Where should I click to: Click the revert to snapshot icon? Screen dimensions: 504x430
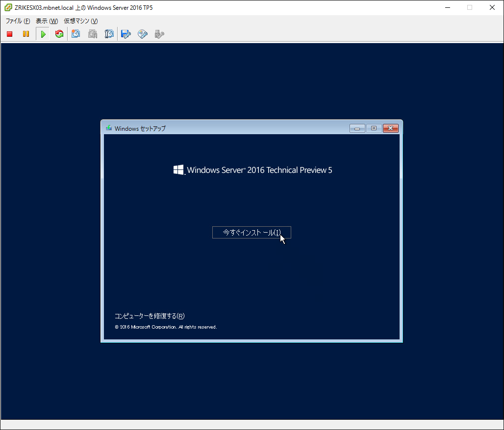pyautogui.click(x=93, y=34)
